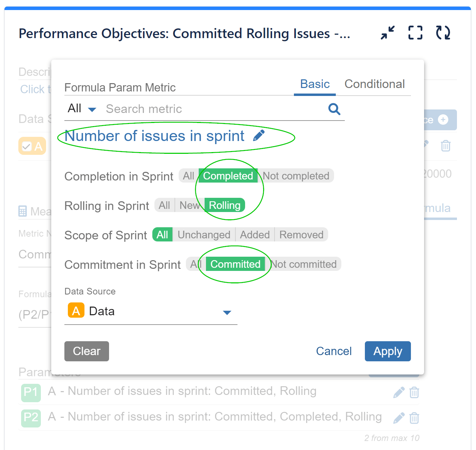Delete parameter P2 using its trash icon
Screen dimensions: 476x450
pyautogui.click(x=414, y=418)
